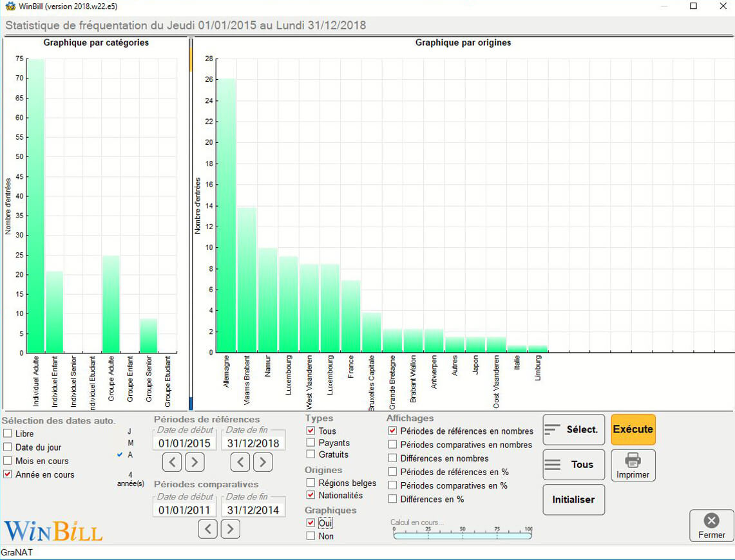
Task: Click the Bruxelles Capitale bar
Action: [x=371, y=332]
